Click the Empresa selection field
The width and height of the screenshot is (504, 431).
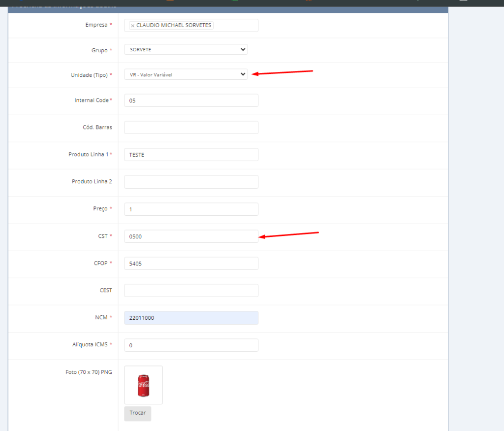(x=235, y=26)
